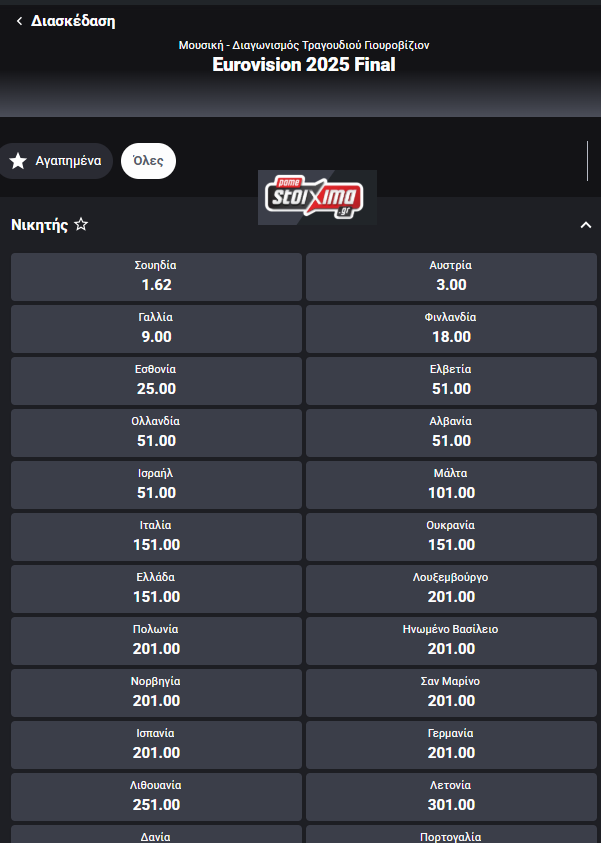This screenshot has width=601, height=843.
Task: Click the Ελβετία 51.00 selection
Action: click(x=451, y=381)
